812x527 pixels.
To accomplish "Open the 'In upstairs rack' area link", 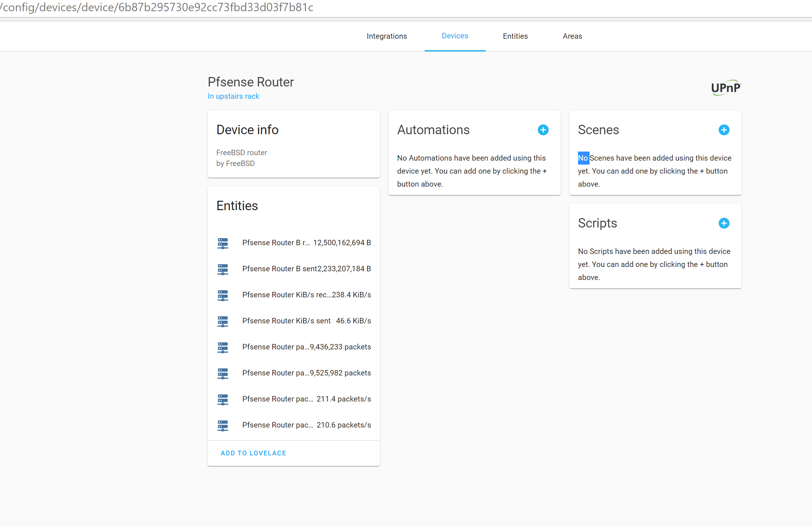I will click(233, 96).
